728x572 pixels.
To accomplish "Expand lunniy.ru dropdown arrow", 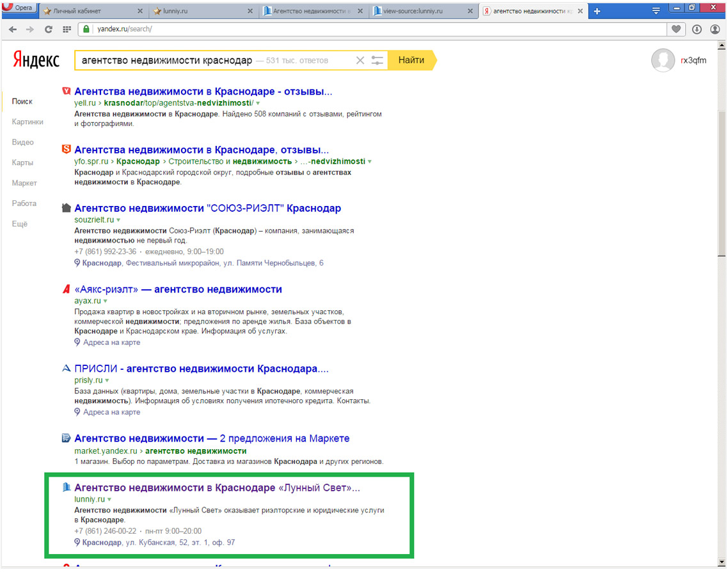I will (109, 500).
